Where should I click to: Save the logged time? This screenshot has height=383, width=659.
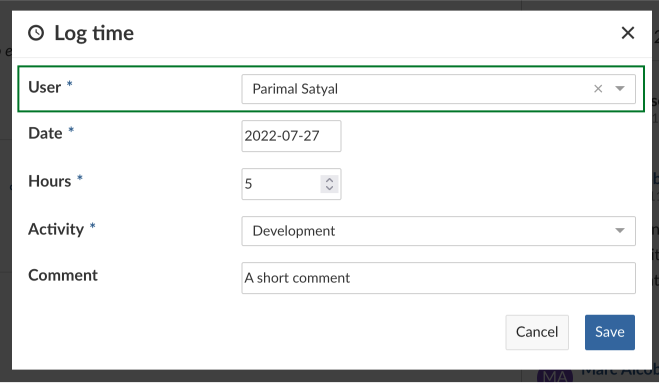point(610,332)
